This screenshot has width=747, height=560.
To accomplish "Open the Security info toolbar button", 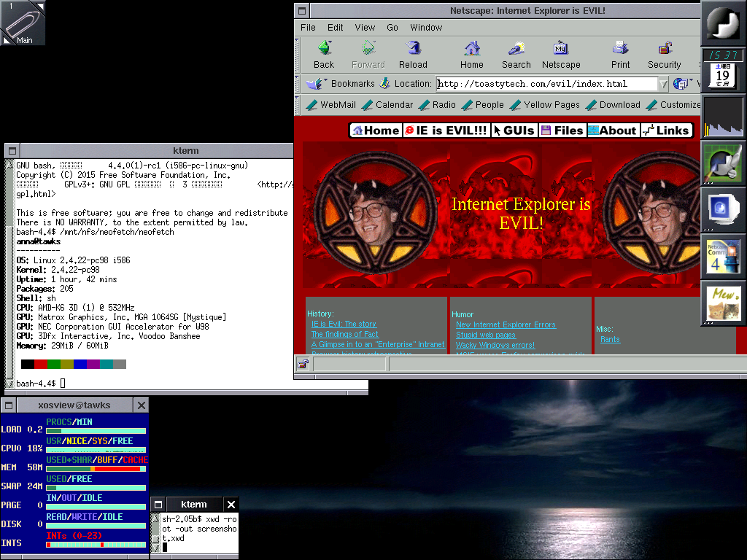I will (x=664, y=55).
